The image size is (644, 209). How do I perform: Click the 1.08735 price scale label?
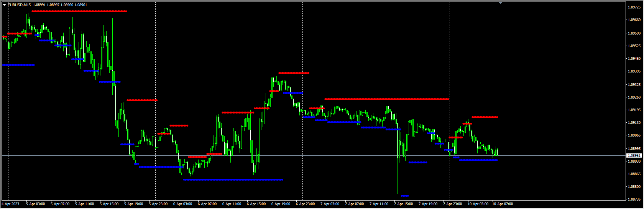click(x=634, y=199)
